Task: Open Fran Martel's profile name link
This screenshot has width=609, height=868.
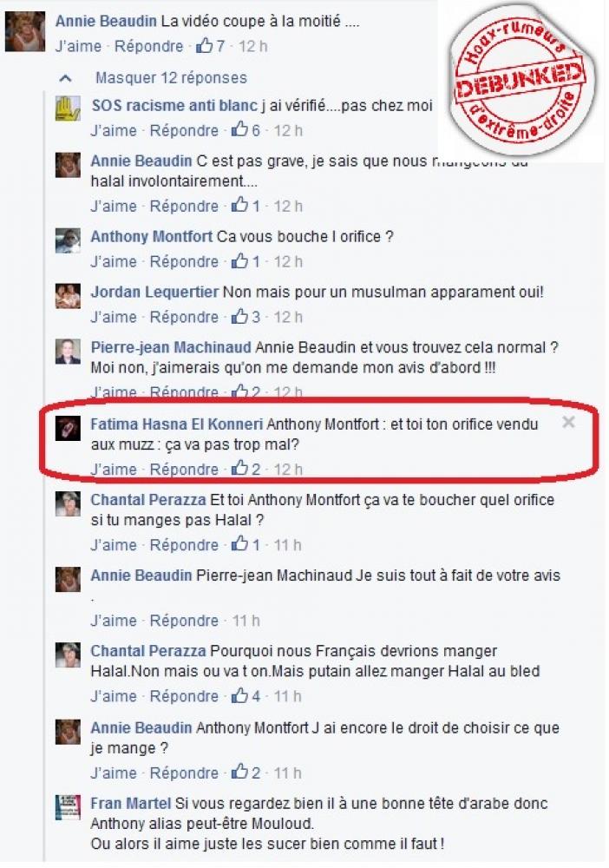Action: (x=131, y=803)
